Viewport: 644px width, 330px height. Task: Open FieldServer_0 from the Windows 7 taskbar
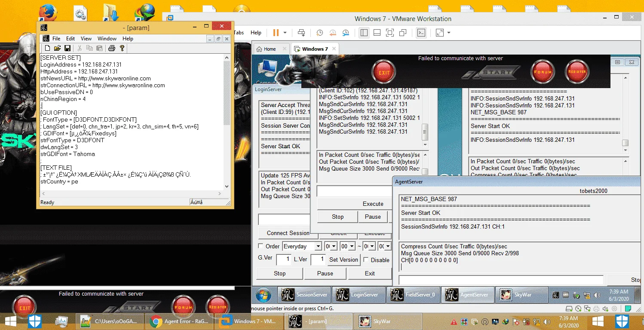pos(414,295)
